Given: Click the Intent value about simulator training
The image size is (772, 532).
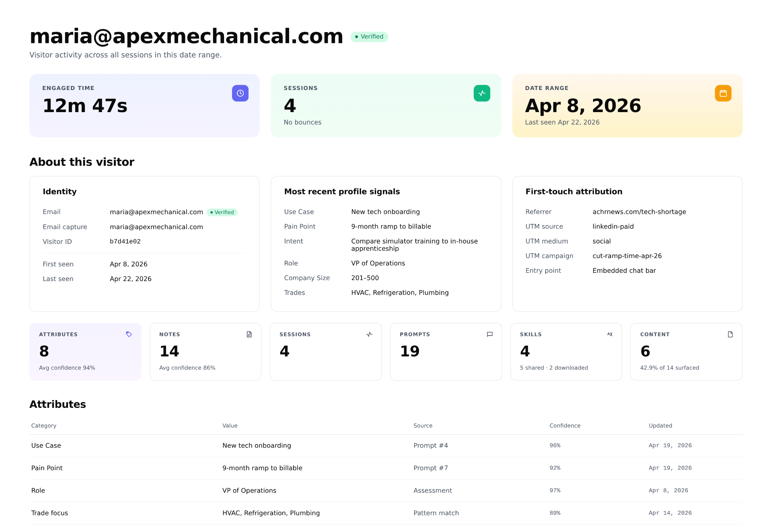Looking at the screenshot, I should [415, 245].
